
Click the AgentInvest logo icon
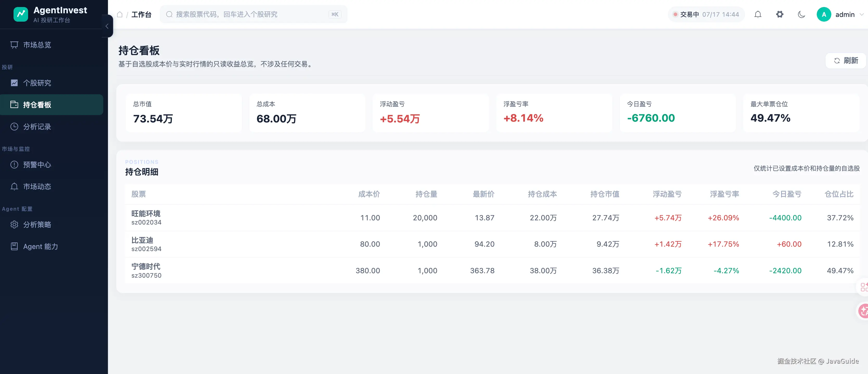[21, 14]
